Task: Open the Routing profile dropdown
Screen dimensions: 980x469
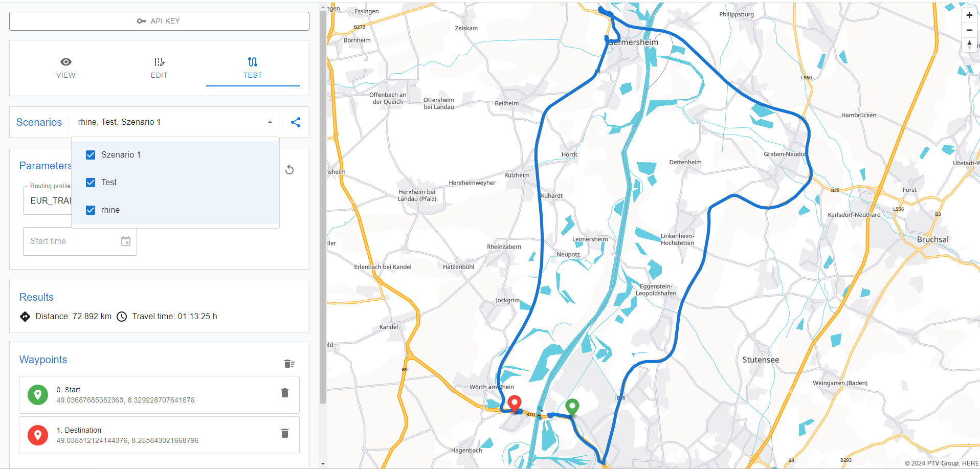Action: [49, 200]
